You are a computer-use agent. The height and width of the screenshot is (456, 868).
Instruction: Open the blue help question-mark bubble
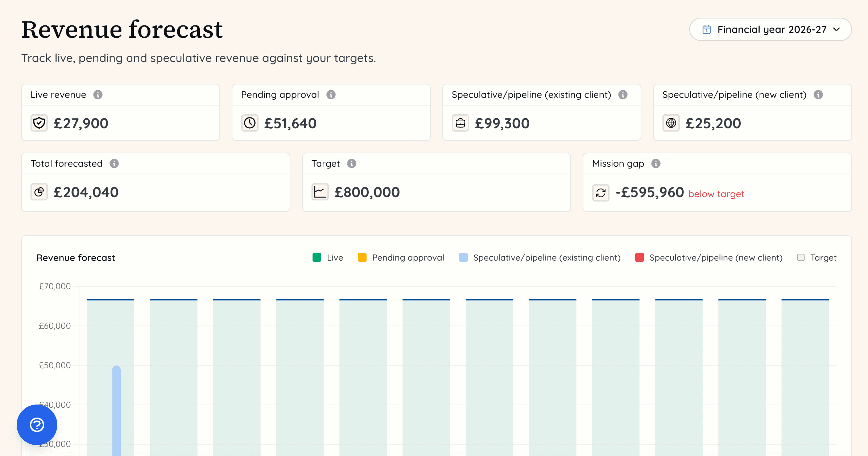[37, 425]
